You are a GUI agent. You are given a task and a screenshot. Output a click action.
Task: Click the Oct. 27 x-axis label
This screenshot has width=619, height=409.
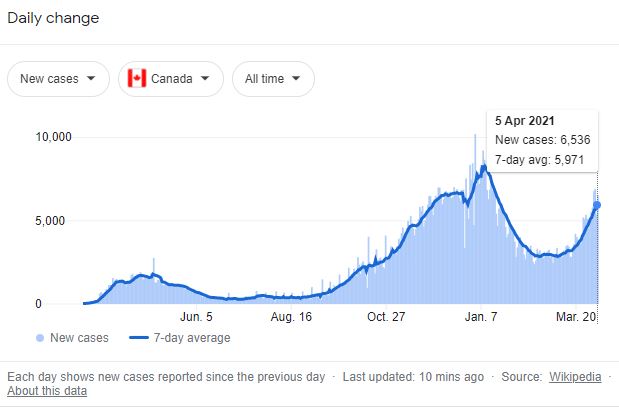point(385,317)
